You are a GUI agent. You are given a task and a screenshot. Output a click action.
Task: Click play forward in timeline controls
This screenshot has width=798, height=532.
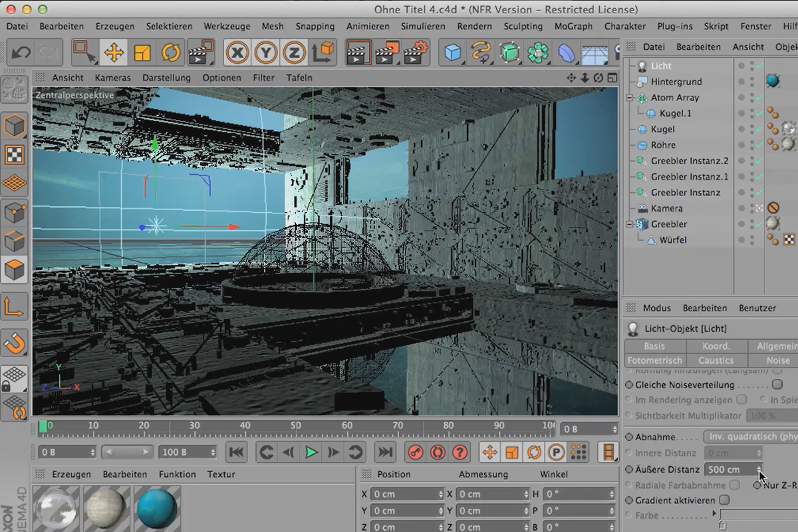point(311,452)
